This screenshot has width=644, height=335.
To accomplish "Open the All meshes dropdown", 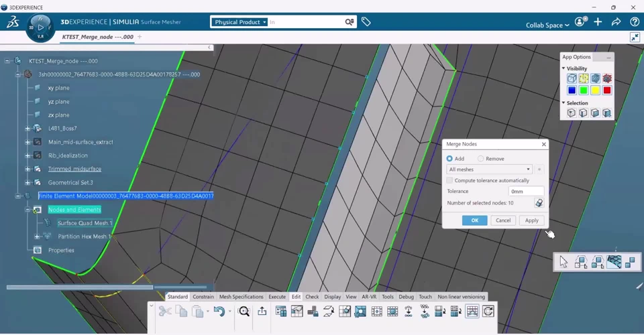I will 489,170.
